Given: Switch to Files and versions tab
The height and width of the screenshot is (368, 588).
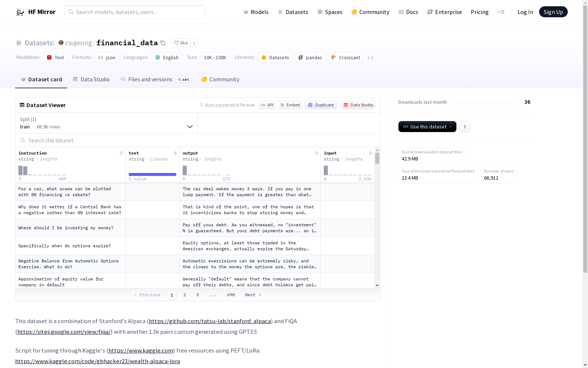Looking at the screenshot, I should pos(156,79).
